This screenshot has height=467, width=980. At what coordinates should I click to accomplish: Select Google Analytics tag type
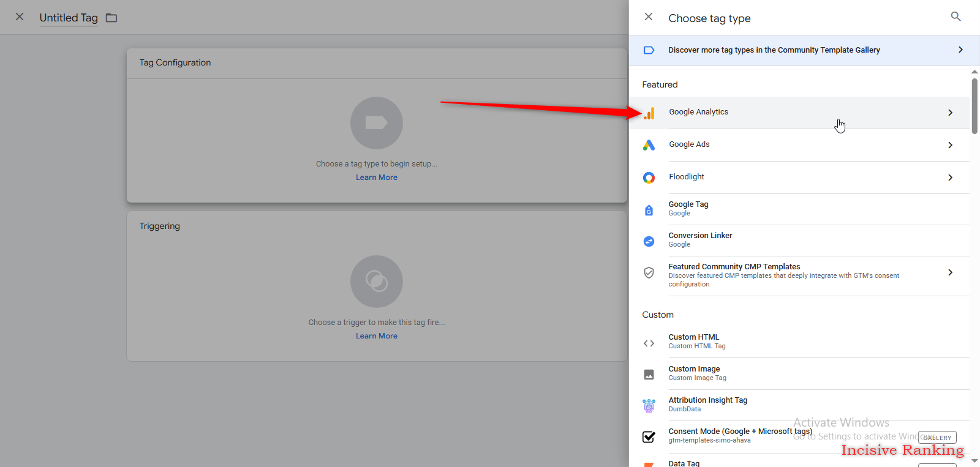pyautogui.click(x=799, y=113)
